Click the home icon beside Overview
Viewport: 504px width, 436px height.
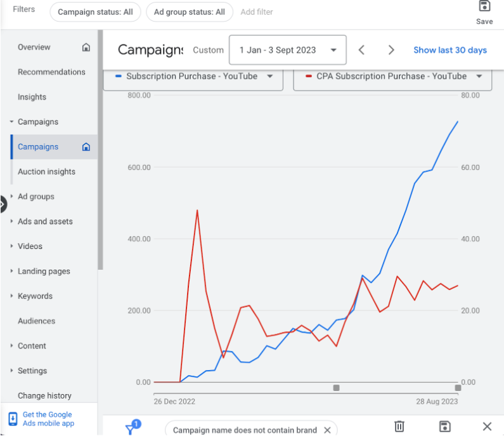86,48
